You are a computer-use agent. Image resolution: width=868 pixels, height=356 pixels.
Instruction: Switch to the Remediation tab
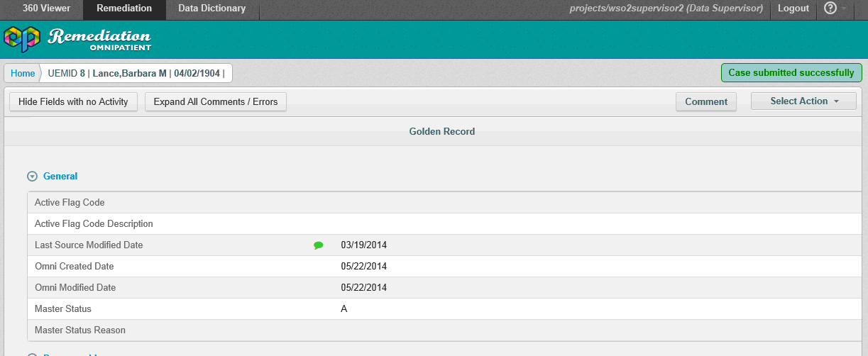pos(124,9)
